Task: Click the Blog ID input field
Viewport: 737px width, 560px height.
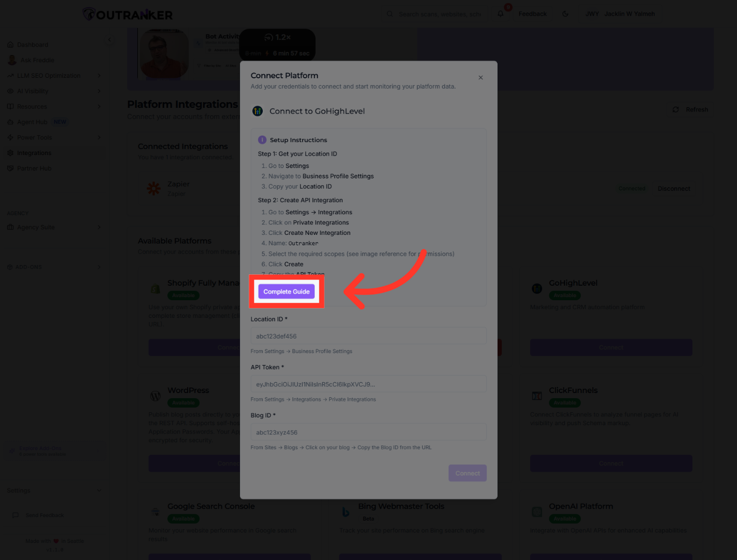Action: tap(368, 432)
